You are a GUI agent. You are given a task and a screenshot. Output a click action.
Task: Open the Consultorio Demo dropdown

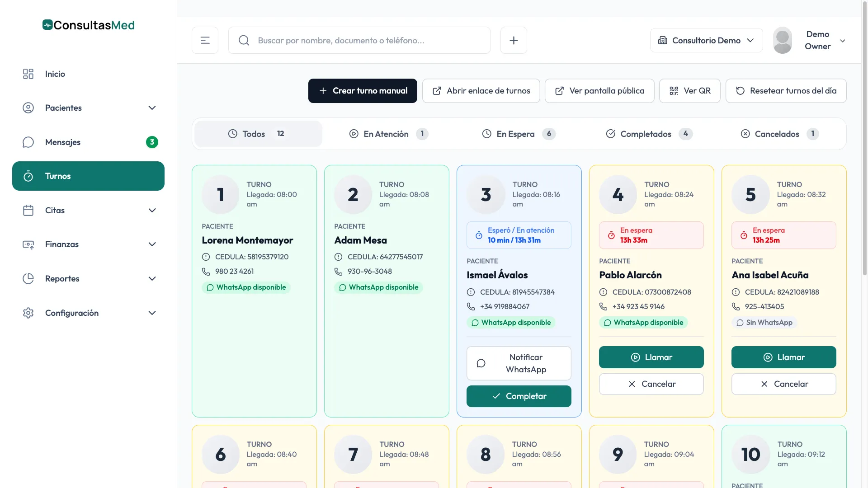click(x=706, y=40)
